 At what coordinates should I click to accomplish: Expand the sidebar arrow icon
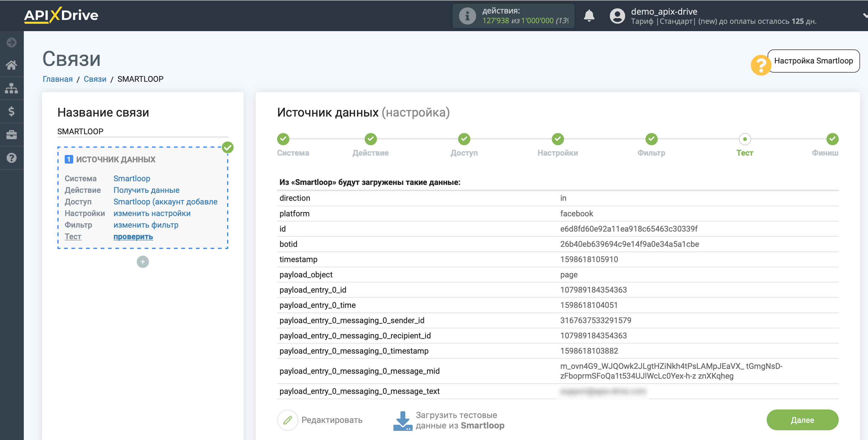(x=12, y=42)
